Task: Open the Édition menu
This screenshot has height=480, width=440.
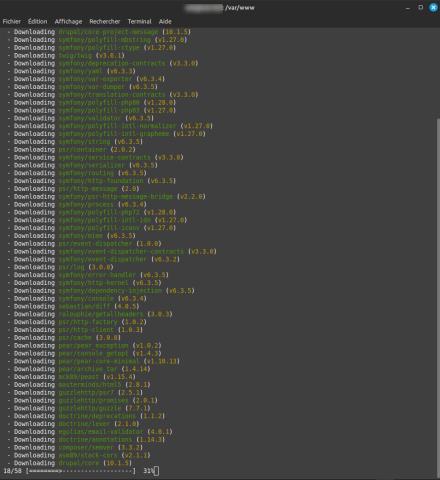Action: (37, 21)
